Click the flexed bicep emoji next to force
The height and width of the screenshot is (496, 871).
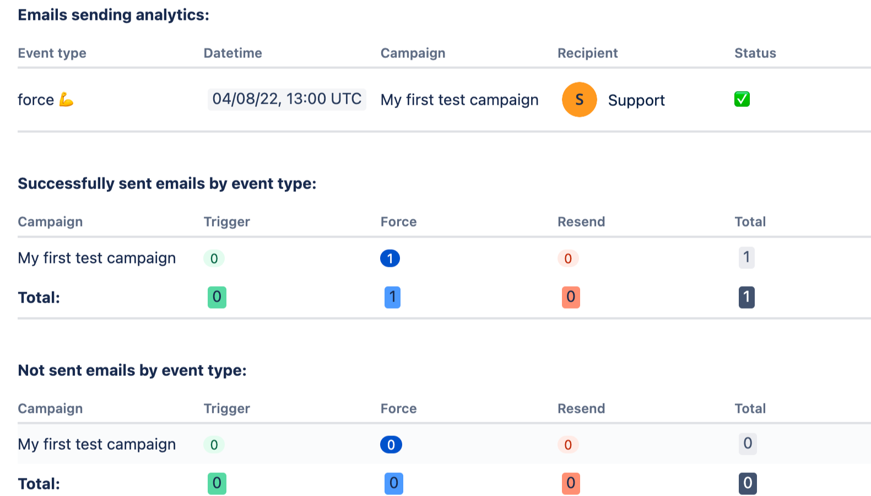click(67, 100)
